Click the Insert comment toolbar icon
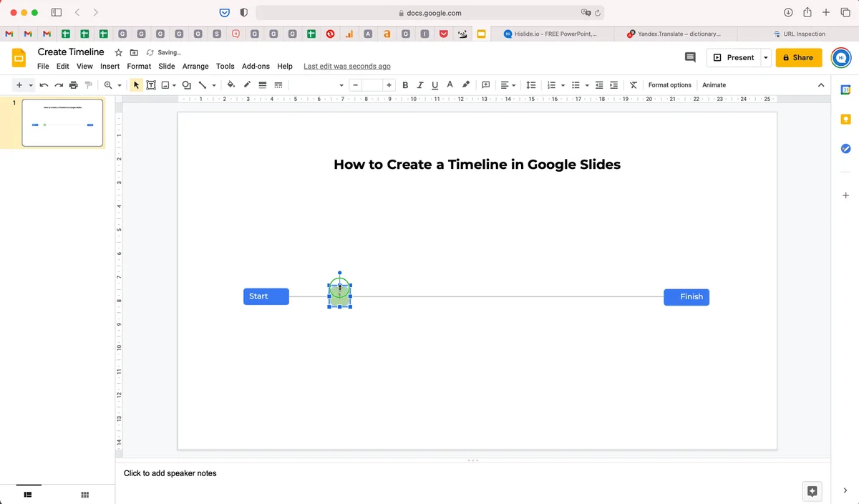Viewport: 859px width, 504px height. tap(486, 85)
